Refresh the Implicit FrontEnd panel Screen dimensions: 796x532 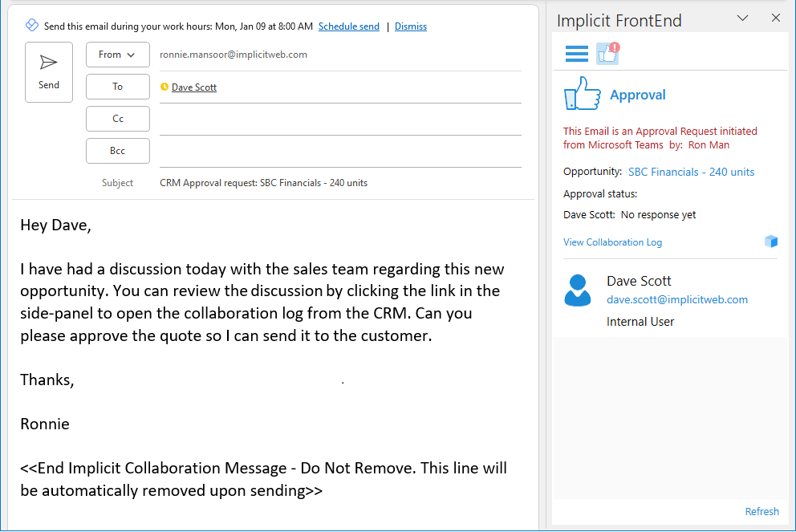point(761,511)
